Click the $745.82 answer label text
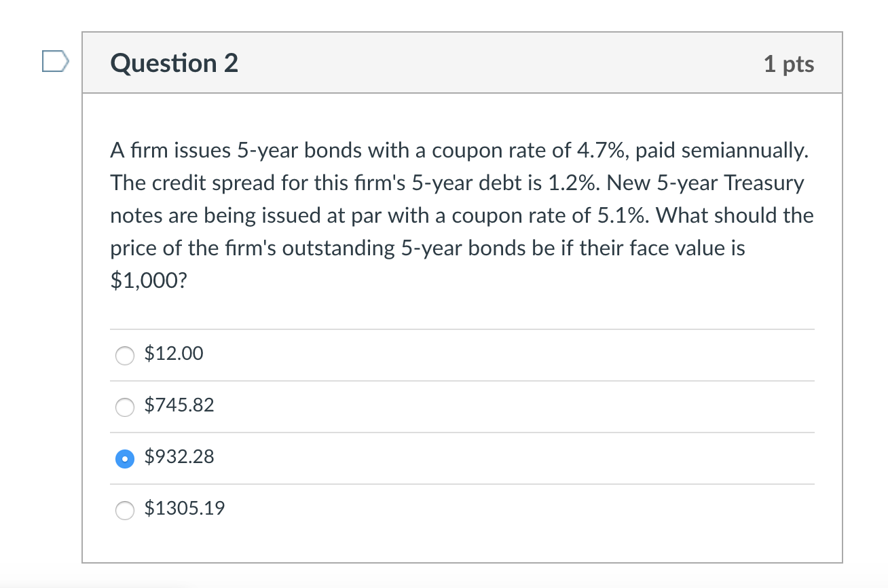 (x=179, y=405)
